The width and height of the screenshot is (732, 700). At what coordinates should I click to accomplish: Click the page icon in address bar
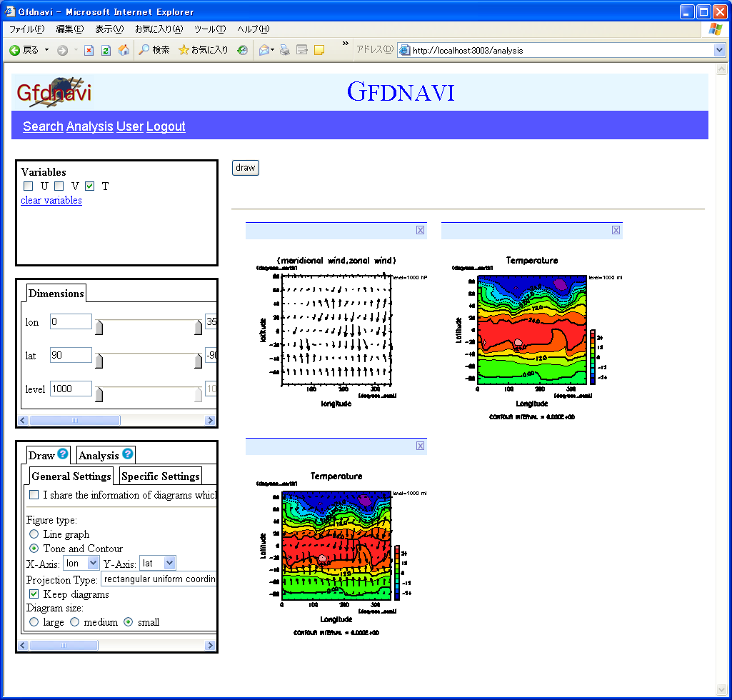405,50
